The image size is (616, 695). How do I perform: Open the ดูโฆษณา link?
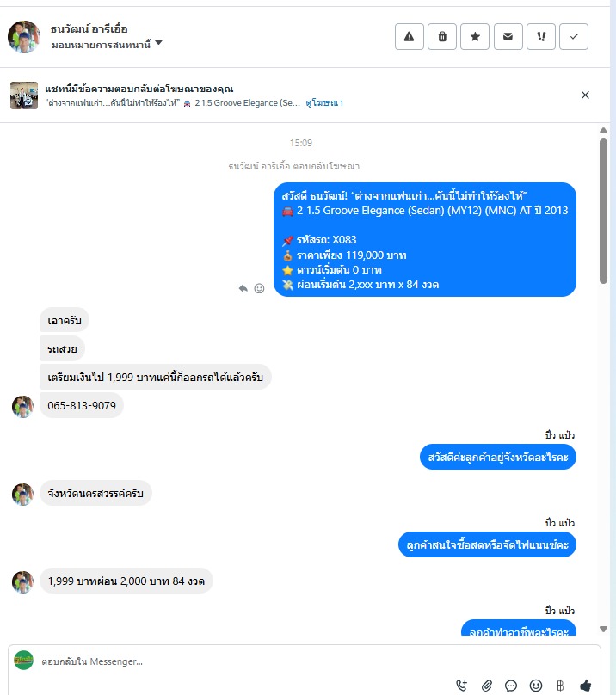pos(324,103)
